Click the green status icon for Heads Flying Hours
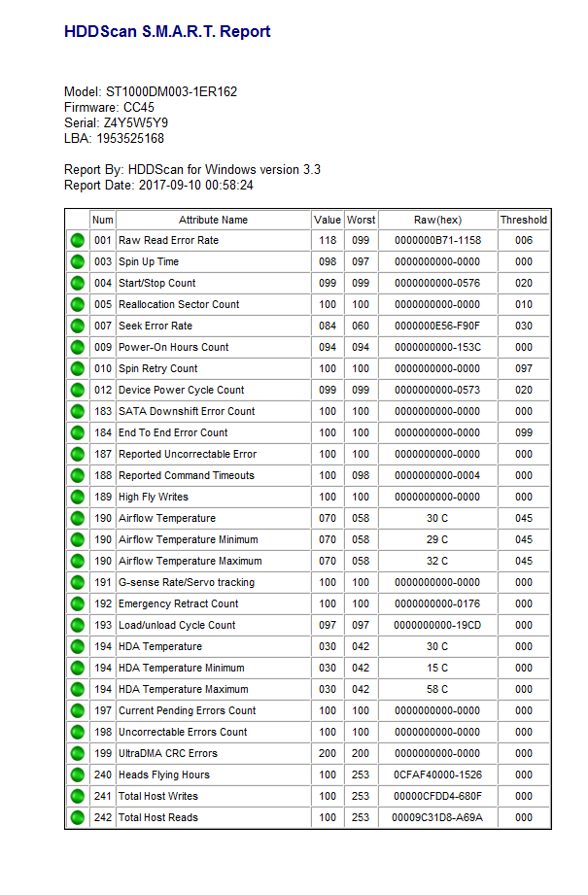This screenshot has width=588, height=895. 78,775
